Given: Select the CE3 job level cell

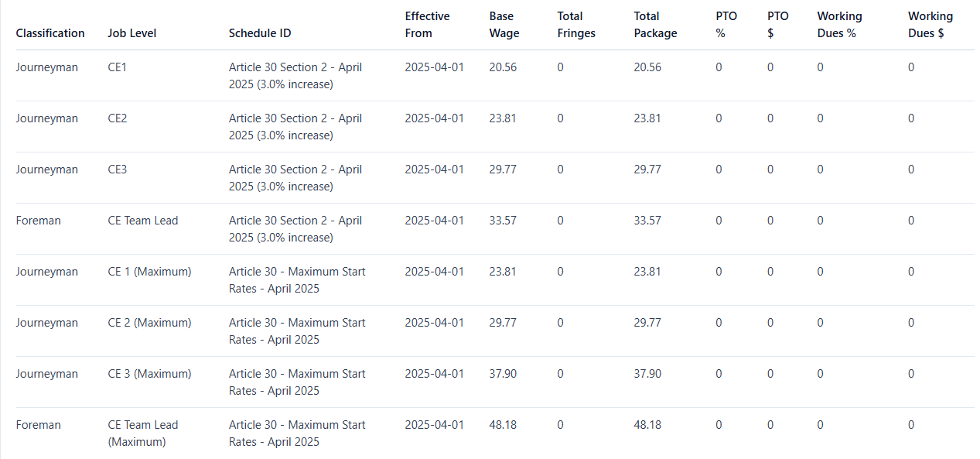Looking at the screenshot, I should coord(118,170).
